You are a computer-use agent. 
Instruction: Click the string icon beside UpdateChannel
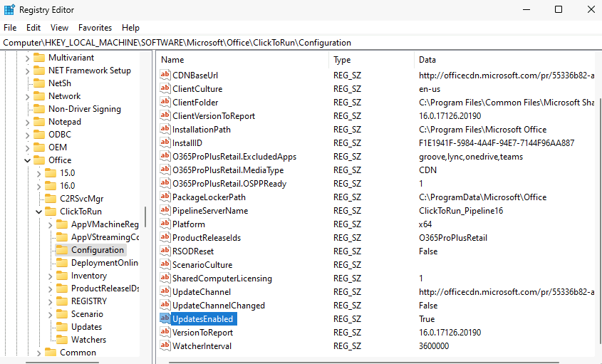click(x=165, y=291)
